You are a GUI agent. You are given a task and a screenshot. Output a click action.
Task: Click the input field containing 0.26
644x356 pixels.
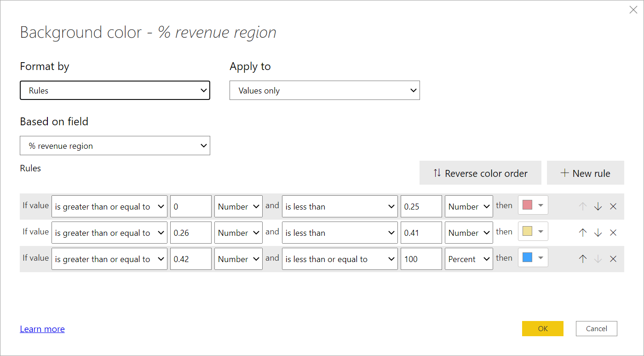tap(191, 233)
